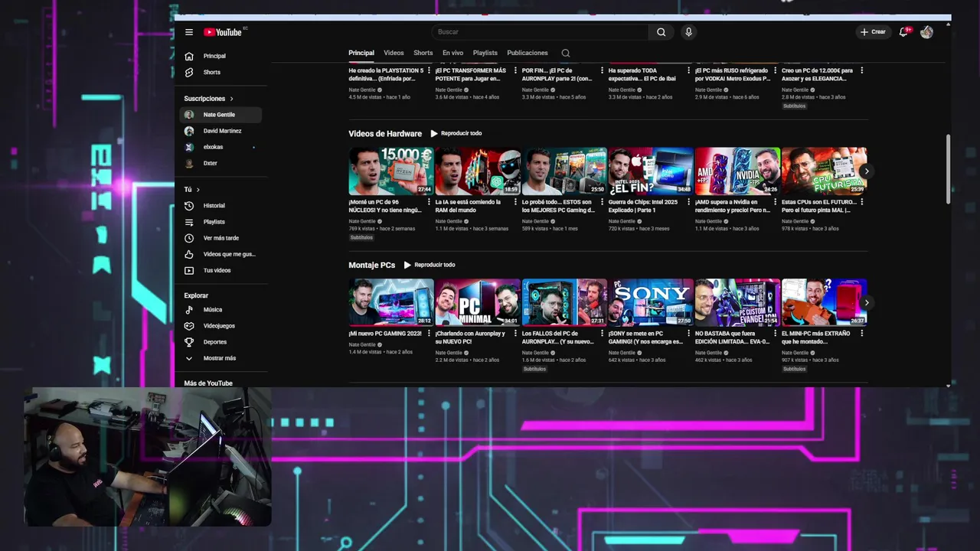Viewport: 980px width, 551px height.
Task: Play all Videos de Hardware
Action: [x=456, y=133]
